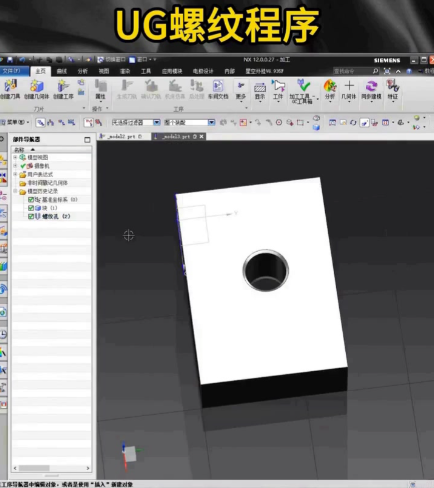Click the command search input field
This screenshot has height=488, width=434.
(x=352, y=71)
